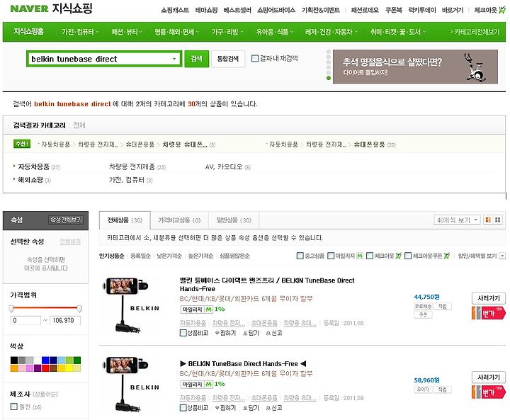Click first Belkin product thumbnail
510x420 pixels.
coord(131,305)
